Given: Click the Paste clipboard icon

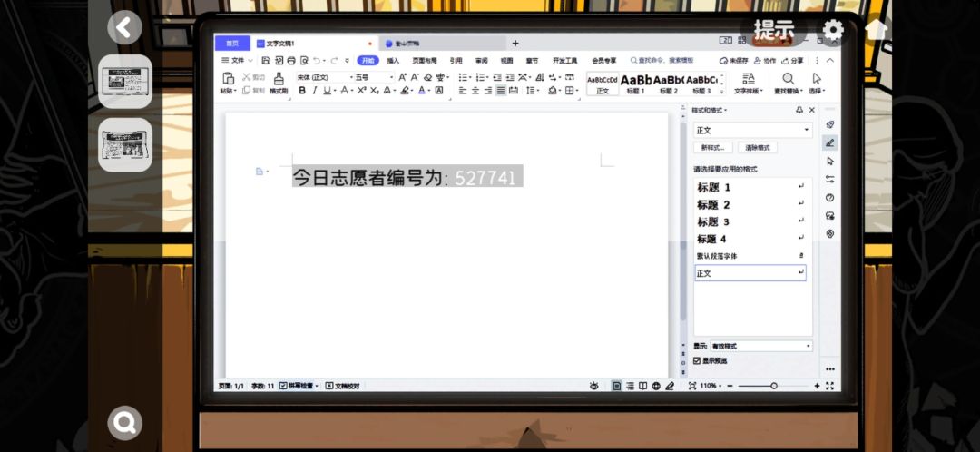Looking at the screenshot, I should coord(228,78).
